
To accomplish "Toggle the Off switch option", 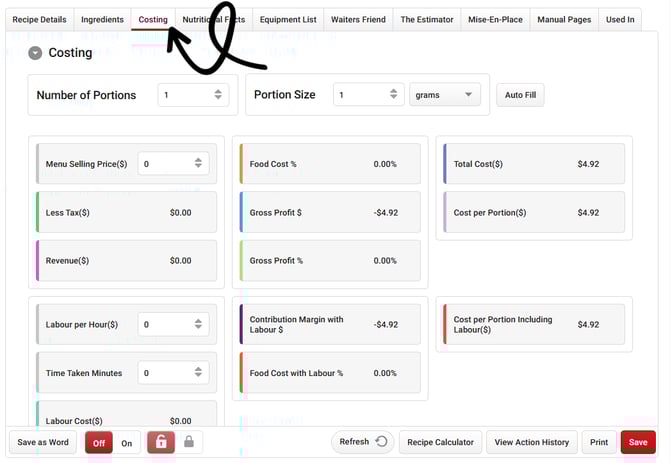I will pos(99,442).
